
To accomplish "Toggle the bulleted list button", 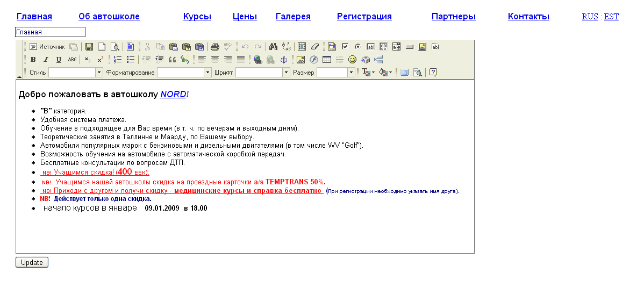I will click(x=131, y=60).
